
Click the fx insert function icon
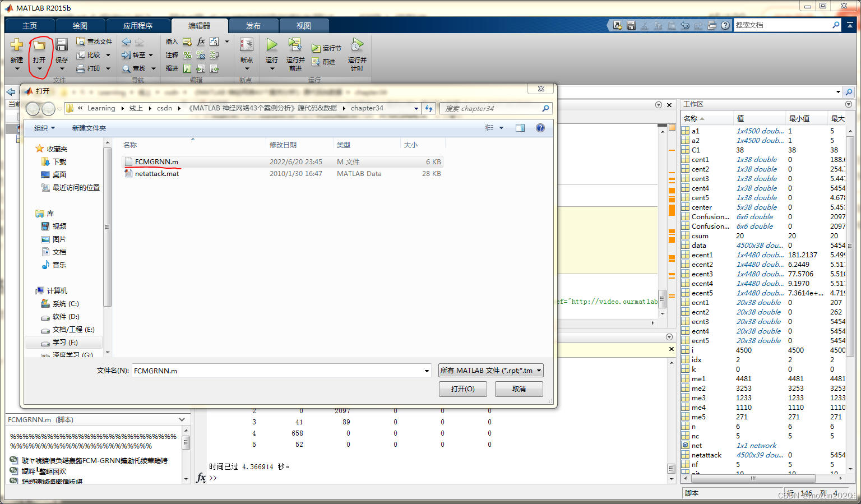click(201, 41)
